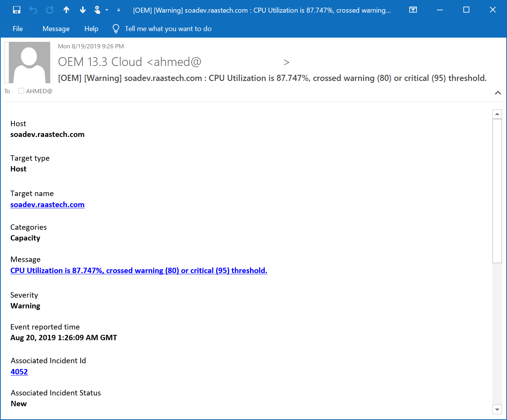Image resolution: width=507 pixels, height=420 pixels.
Task: Open incident Id 4052 link
Action: coord(19,372)
